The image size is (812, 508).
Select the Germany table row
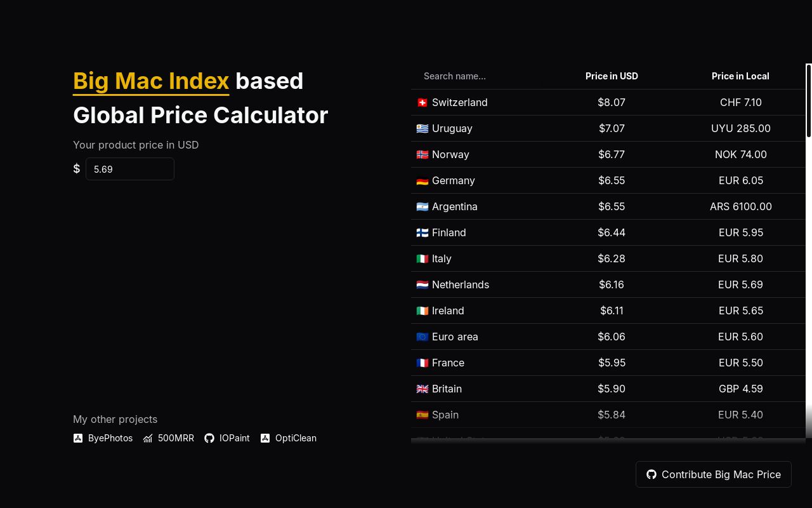click(608, 180)
